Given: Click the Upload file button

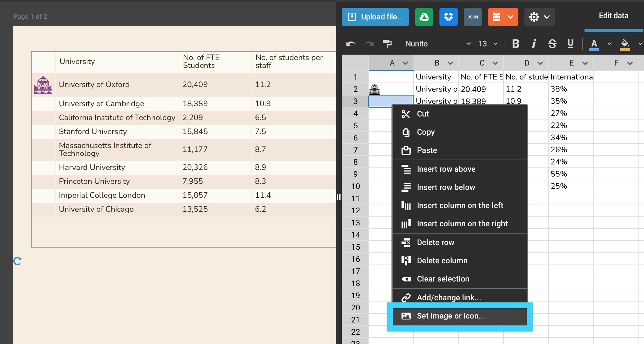Looking at the screenshot, I should [375, 17].
